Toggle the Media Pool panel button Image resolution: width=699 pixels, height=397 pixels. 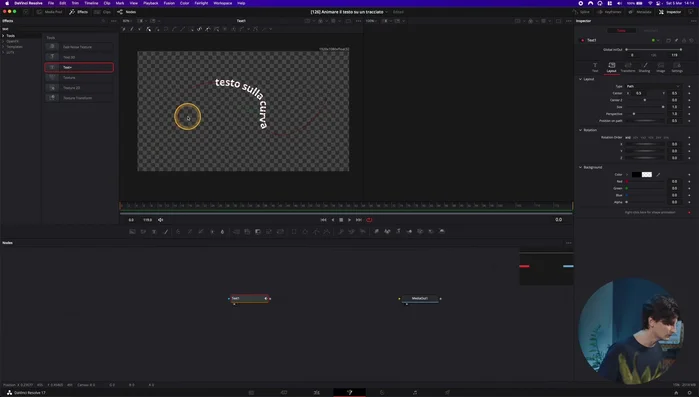pos(50,12)
